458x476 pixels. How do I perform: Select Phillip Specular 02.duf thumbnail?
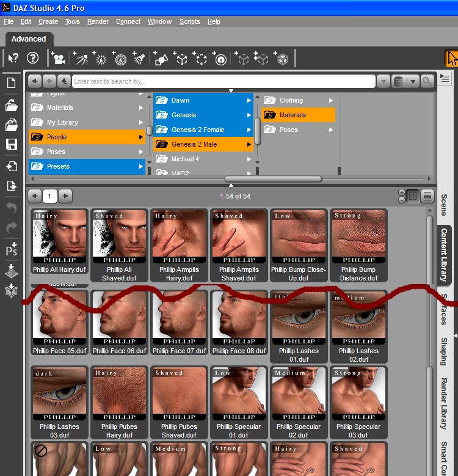(x=299, y=403)
